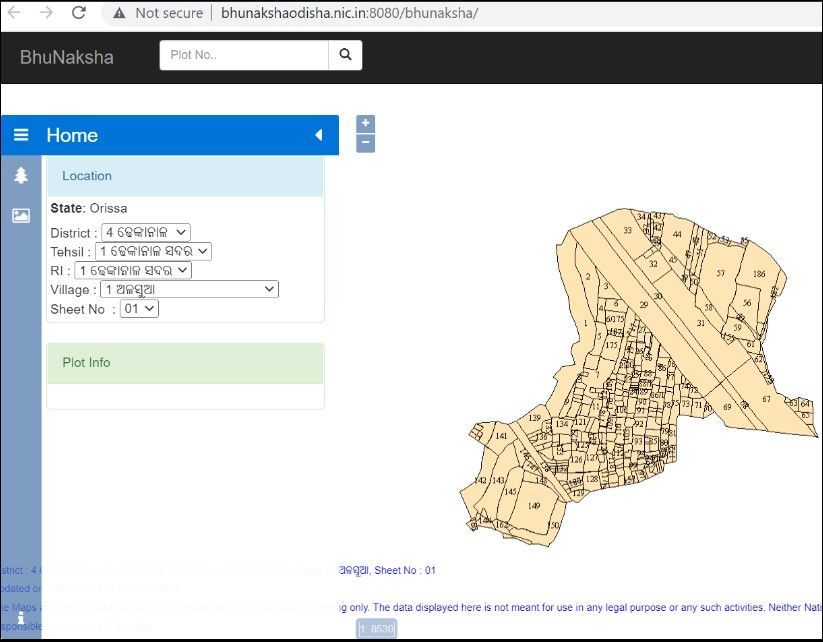Open the sidebar hamburger menu
Screen dimensions: 823x642
(21, 135)
